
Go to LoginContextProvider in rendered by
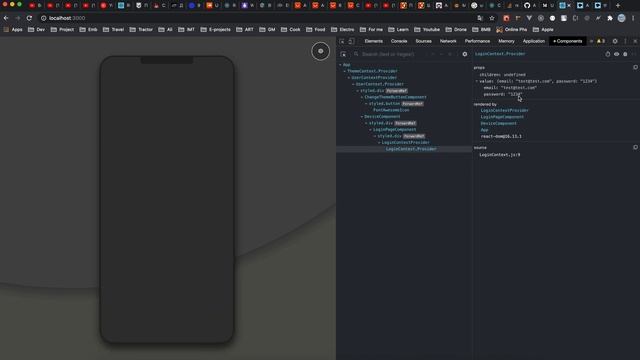point(504,110)
